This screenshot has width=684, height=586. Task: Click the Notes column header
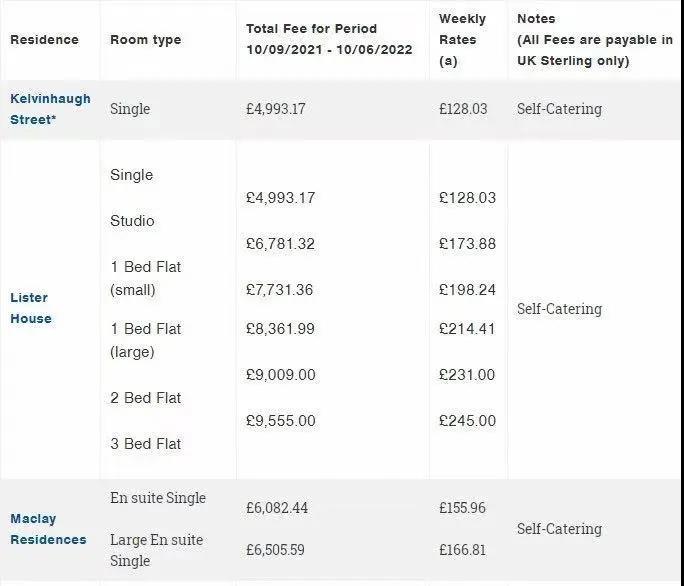click(x=595, y=40)
